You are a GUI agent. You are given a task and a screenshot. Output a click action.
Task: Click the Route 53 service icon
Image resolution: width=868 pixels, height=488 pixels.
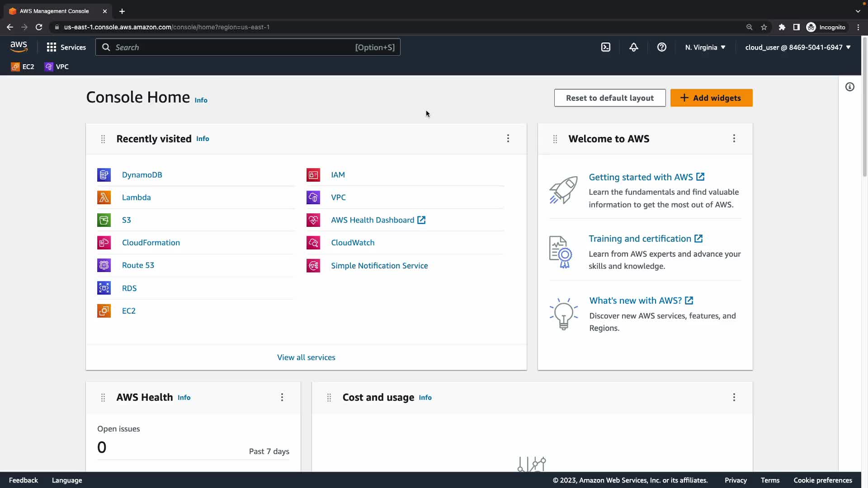[104, 265]
